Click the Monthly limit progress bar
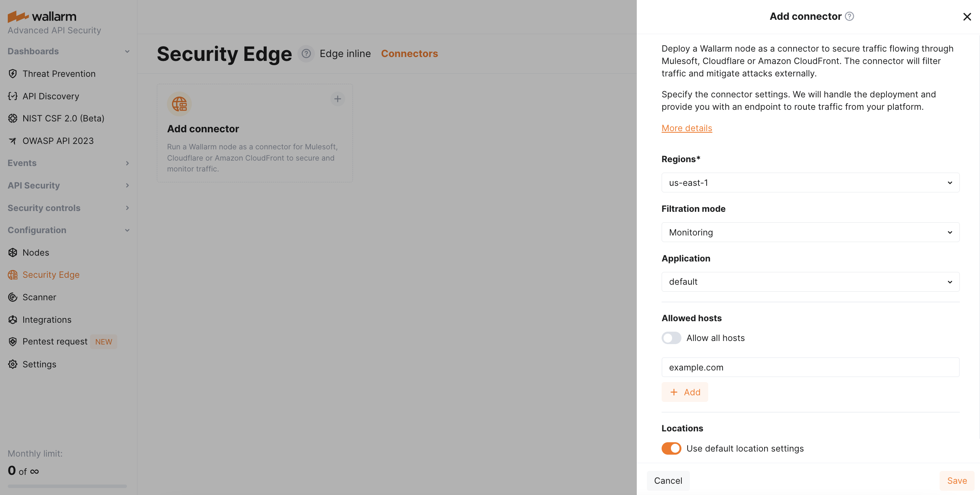The width and height of the screenshot is (980, 495). click(x=67, y=486)
